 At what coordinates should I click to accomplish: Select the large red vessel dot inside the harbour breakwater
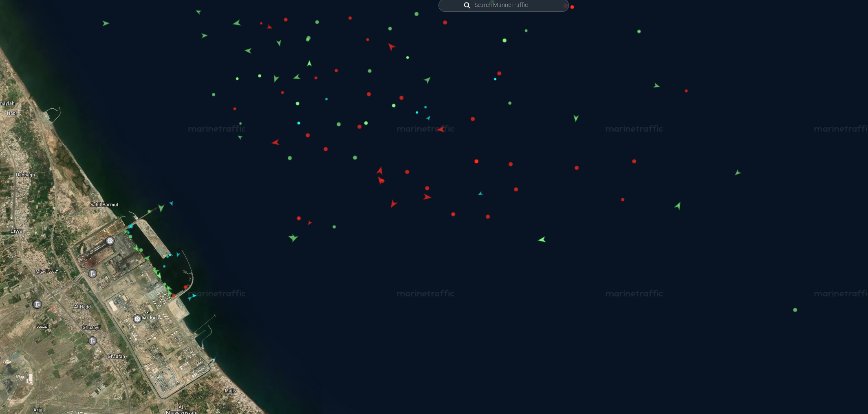(185, 287)
